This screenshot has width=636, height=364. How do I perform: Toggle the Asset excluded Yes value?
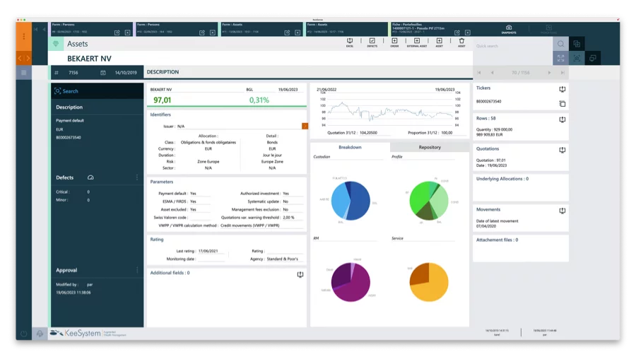198,210
